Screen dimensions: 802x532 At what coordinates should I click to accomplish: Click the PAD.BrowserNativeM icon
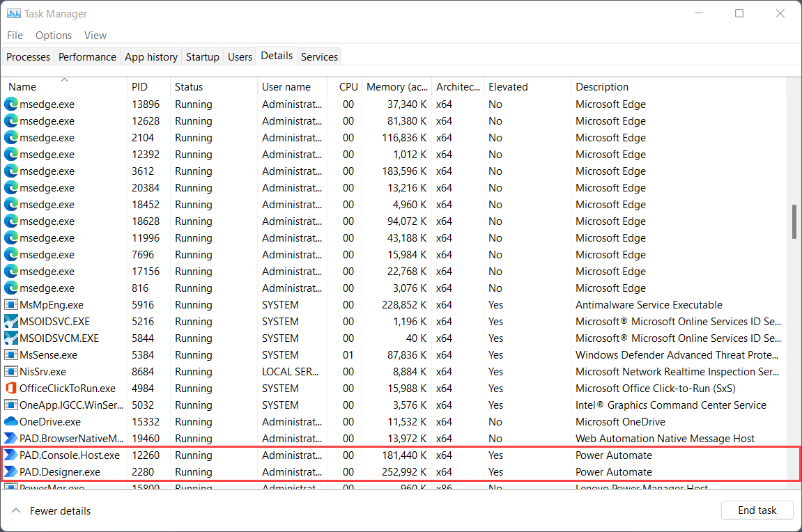coord(11,438)
